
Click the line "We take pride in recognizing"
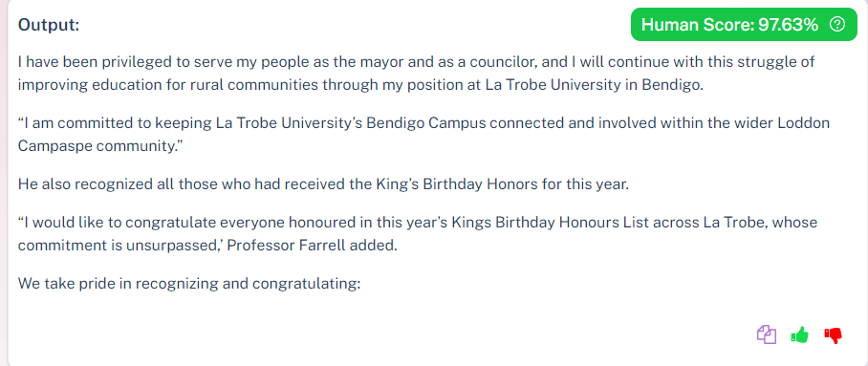click(x=189, y=284)
